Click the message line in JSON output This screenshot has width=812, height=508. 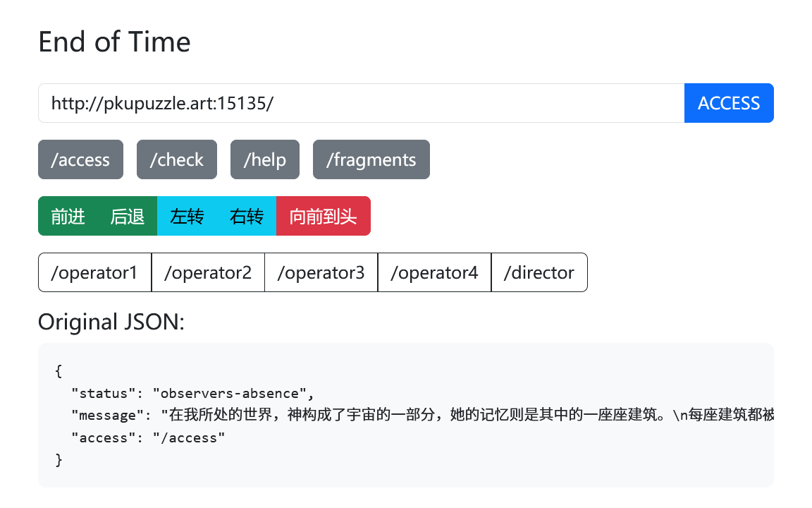pyautogui.click(x=423, y=415)
